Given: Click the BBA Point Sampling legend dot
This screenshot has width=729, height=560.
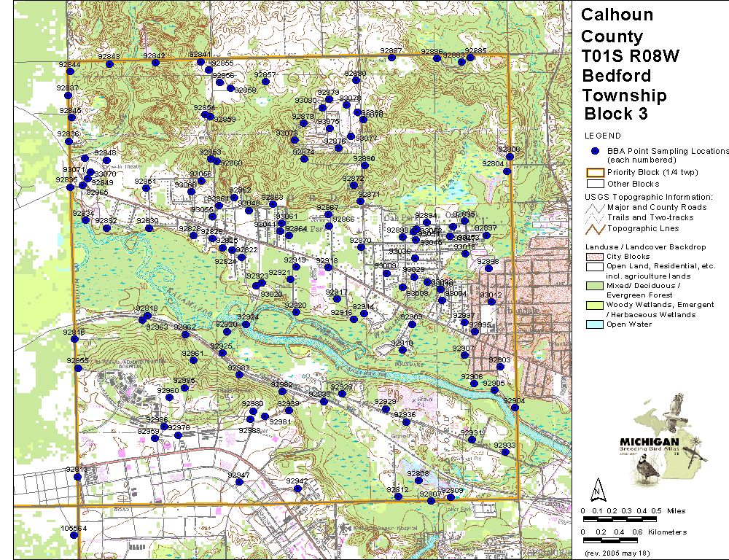Looking at the screenshot, I should click(595, 151).
